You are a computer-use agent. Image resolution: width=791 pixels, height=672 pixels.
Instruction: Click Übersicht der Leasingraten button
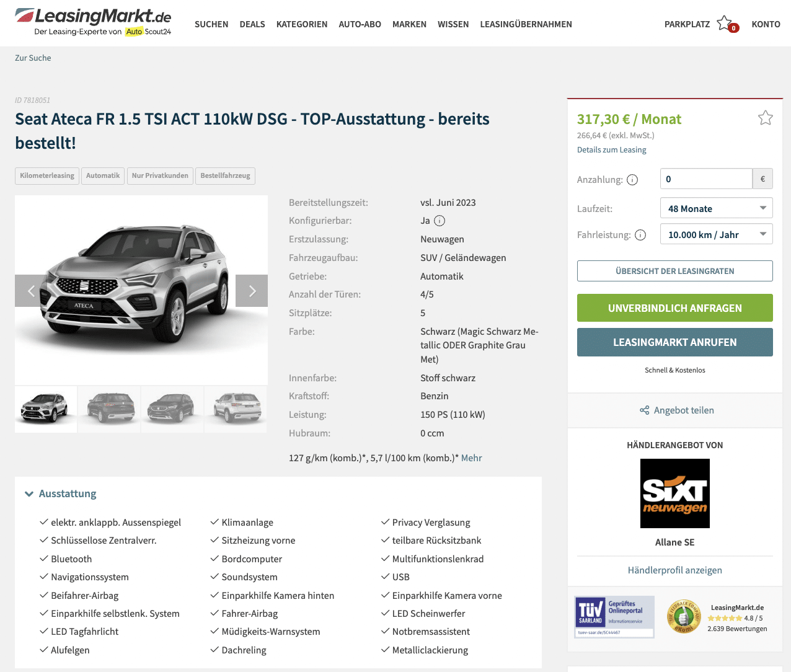point(675,271)
